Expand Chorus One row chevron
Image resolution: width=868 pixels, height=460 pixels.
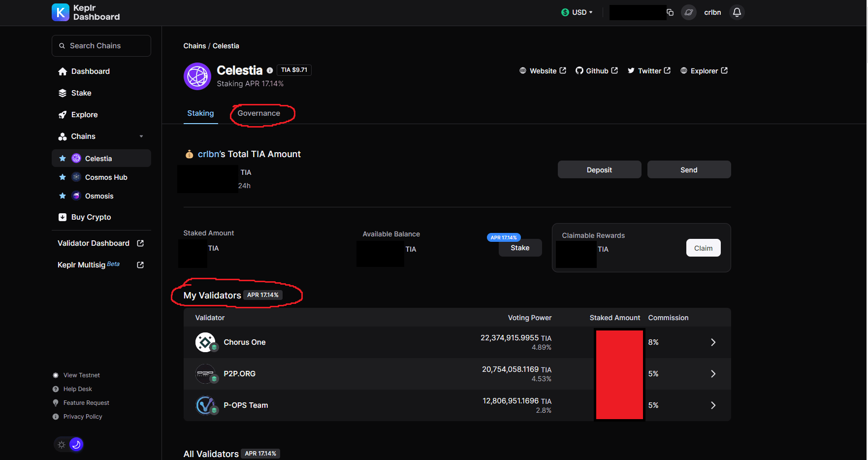tap(713, 342)
